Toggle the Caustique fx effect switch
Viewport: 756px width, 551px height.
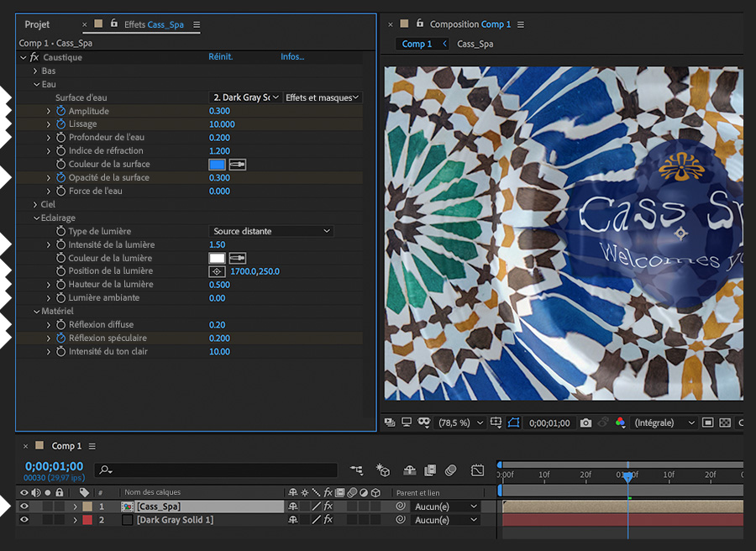coord(34,57)
